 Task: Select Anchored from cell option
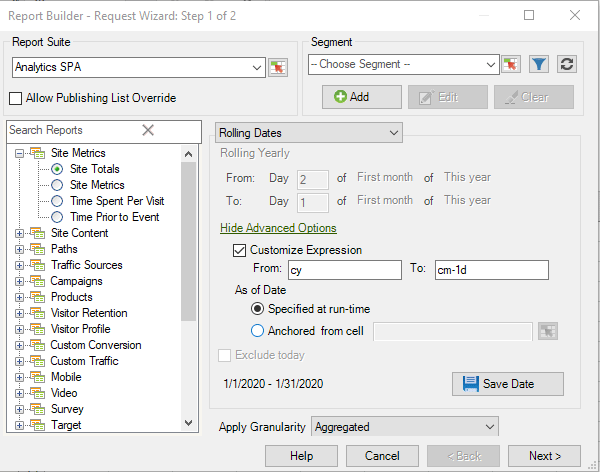(257, 331)
